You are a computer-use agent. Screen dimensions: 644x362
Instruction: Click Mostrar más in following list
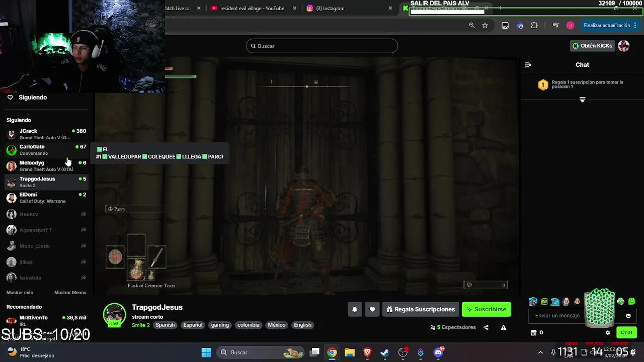20,293
